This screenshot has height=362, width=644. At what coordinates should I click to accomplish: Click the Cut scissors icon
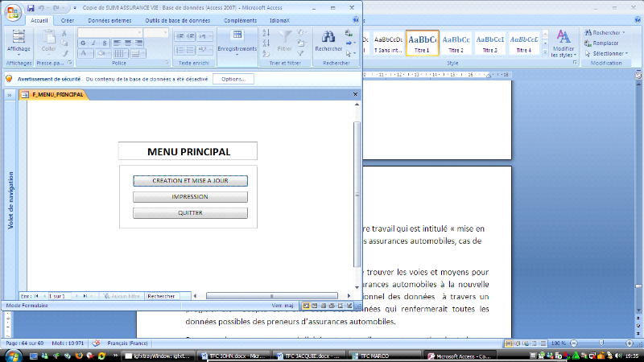click(x=64, y=33)
